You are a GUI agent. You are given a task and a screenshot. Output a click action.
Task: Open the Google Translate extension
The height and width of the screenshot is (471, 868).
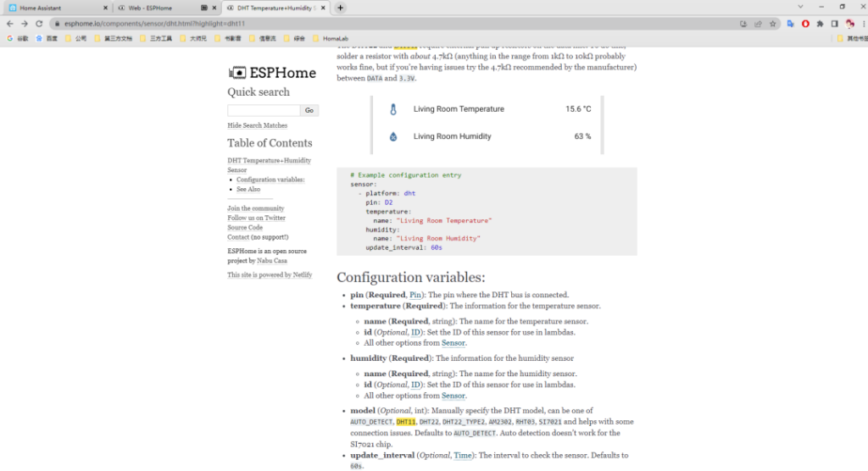tap(791, 24)
